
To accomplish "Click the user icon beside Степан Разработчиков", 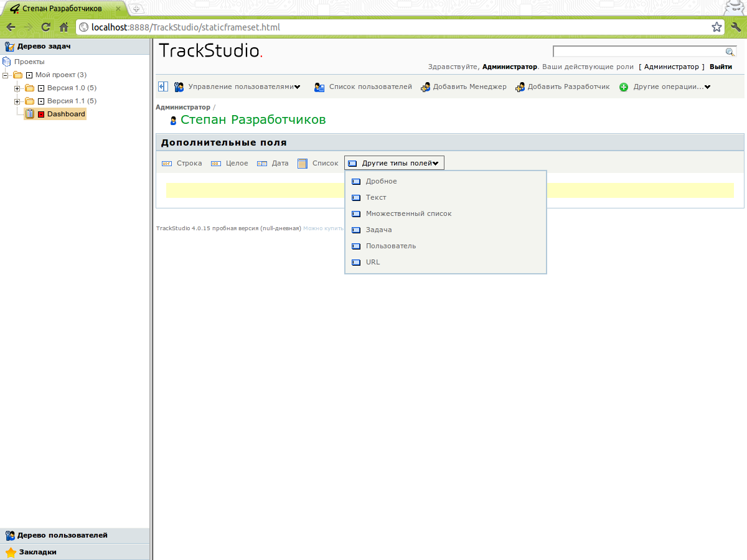I will point(173,120).
